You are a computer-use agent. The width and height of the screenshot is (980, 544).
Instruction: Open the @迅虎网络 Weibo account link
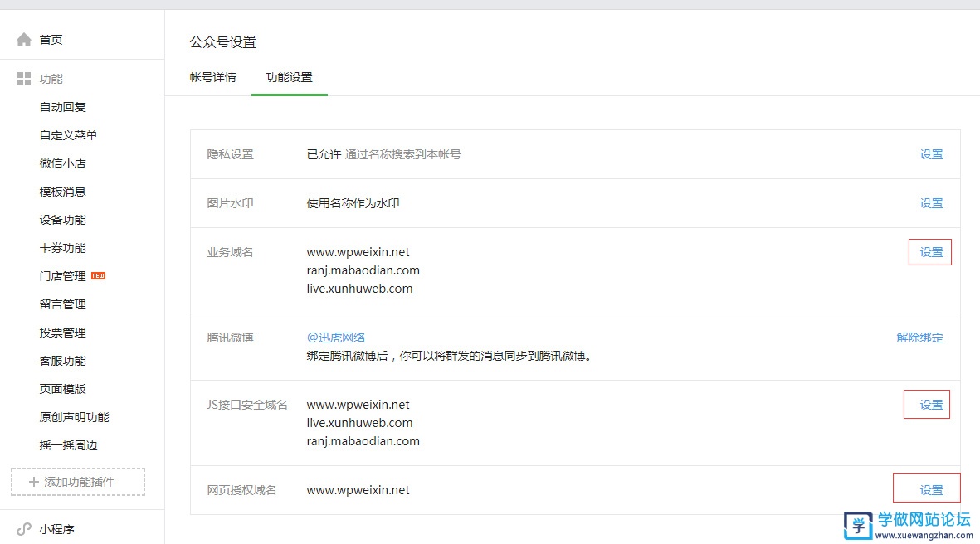coord(335,338)
